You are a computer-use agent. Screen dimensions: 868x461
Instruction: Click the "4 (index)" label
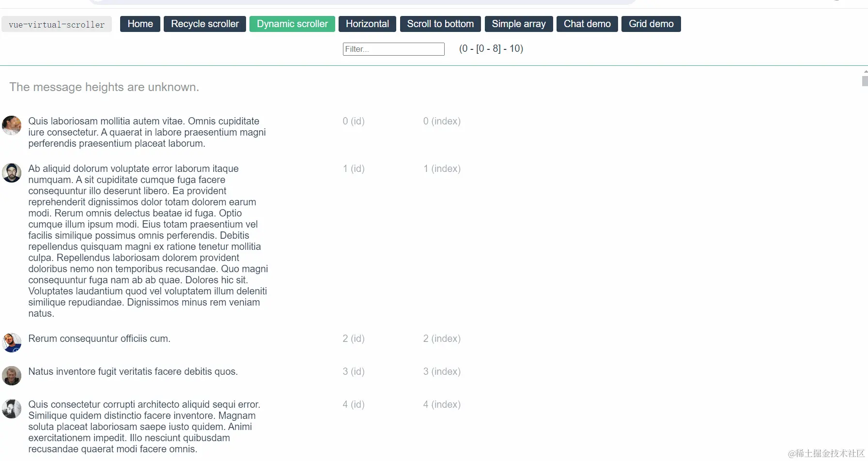pyautogui.click(x=442, y=404)
